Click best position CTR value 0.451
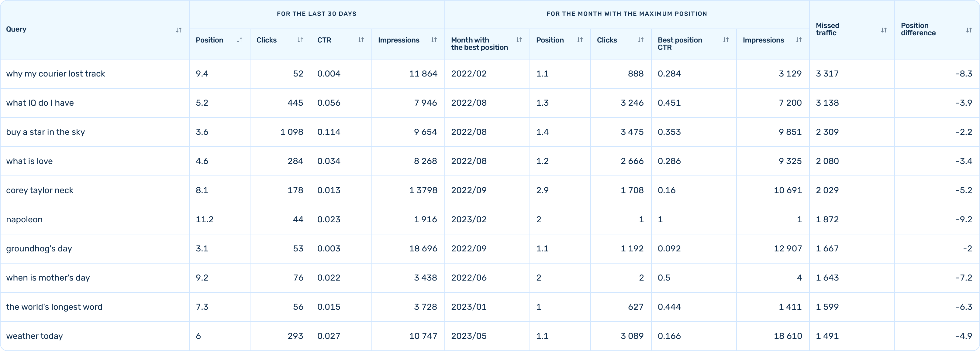980x351 pixels. click(669, 103)
